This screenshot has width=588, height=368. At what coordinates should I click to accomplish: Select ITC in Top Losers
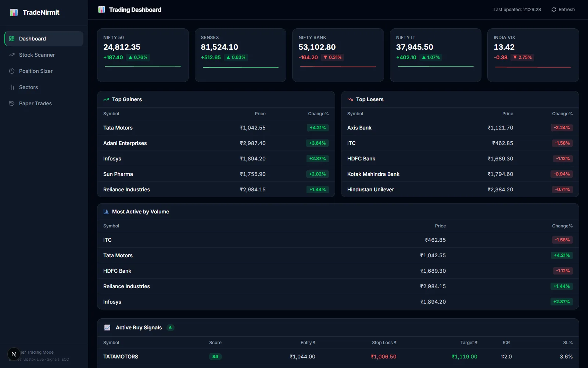460,143
